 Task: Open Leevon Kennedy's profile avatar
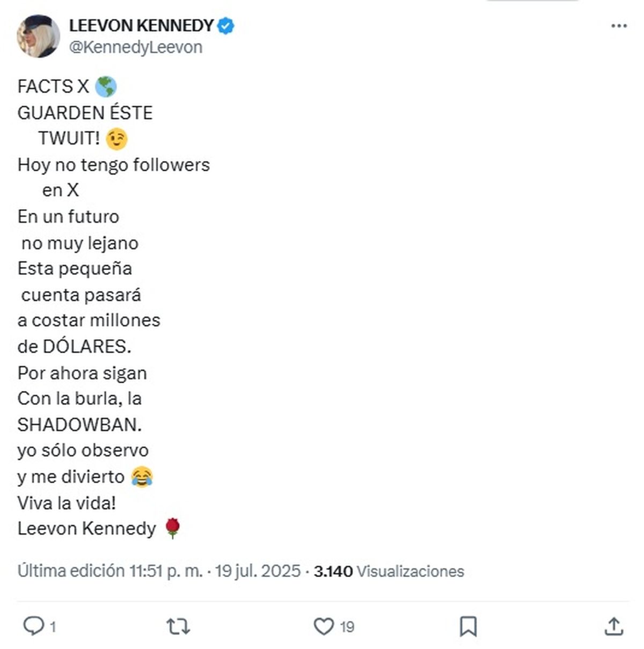pos(38,36)
